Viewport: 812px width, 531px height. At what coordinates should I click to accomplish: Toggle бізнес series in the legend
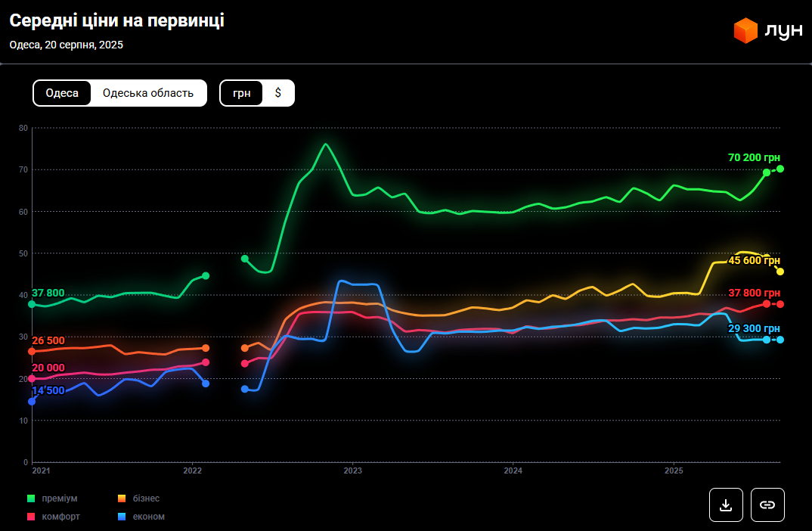144,498
